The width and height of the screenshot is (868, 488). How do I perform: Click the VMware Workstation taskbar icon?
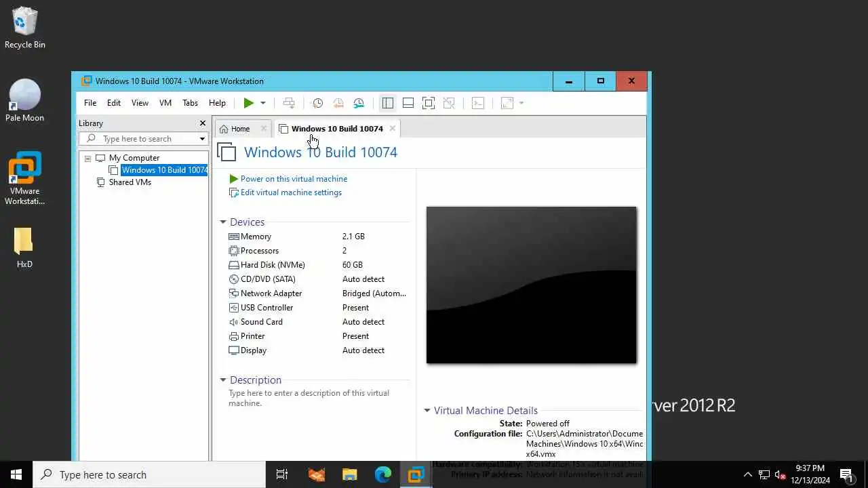click(x=416, y=475)
